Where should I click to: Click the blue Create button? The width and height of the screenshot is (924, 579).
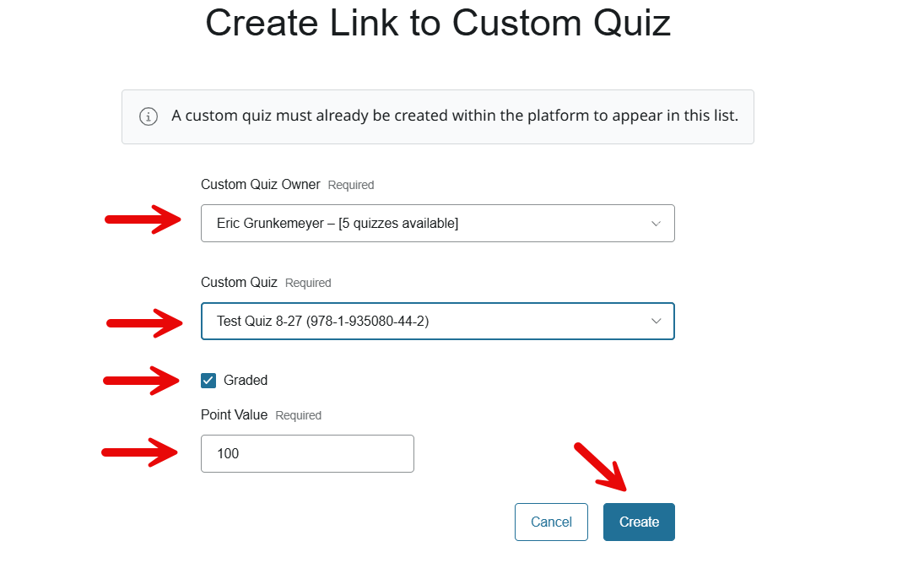pyautogui.click(x=639, y=522)
